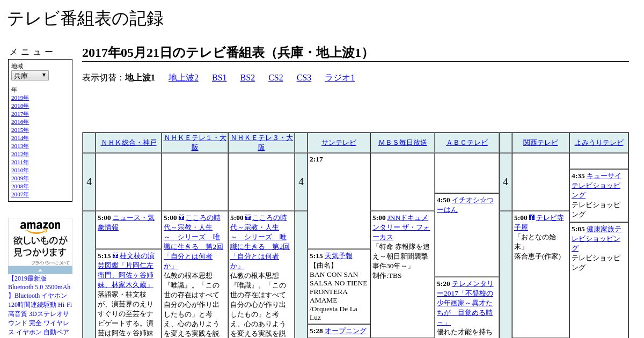
Task: Open the 2017年 year link
Action: point(20,114)
